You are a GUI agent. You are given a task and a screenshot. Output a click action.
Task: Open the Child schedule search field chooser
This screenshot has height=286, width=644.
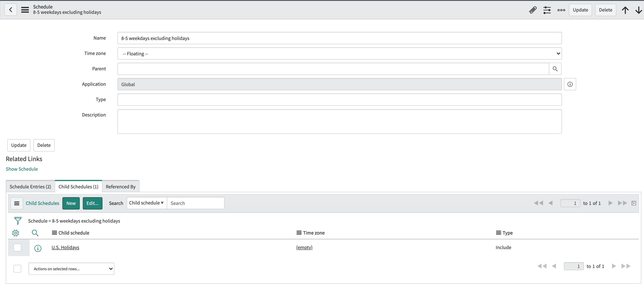(147, 203)
